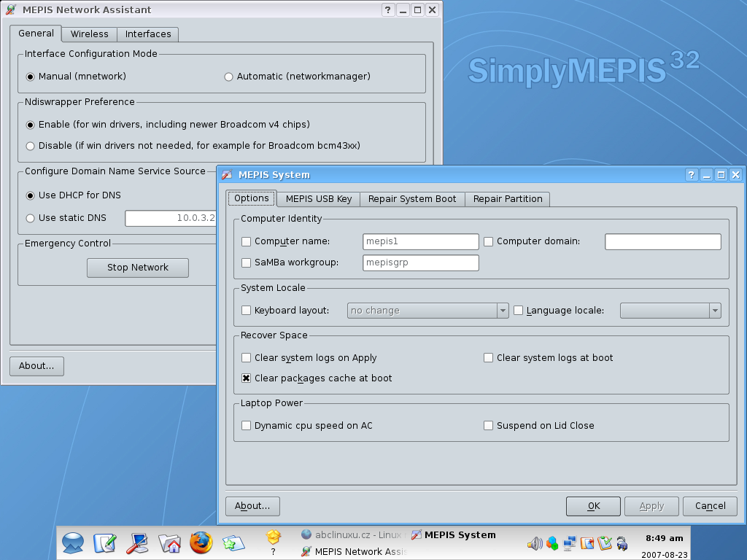Check Clear system logs on Apply
The image size is (747, 560).
(x=247, y=357)
